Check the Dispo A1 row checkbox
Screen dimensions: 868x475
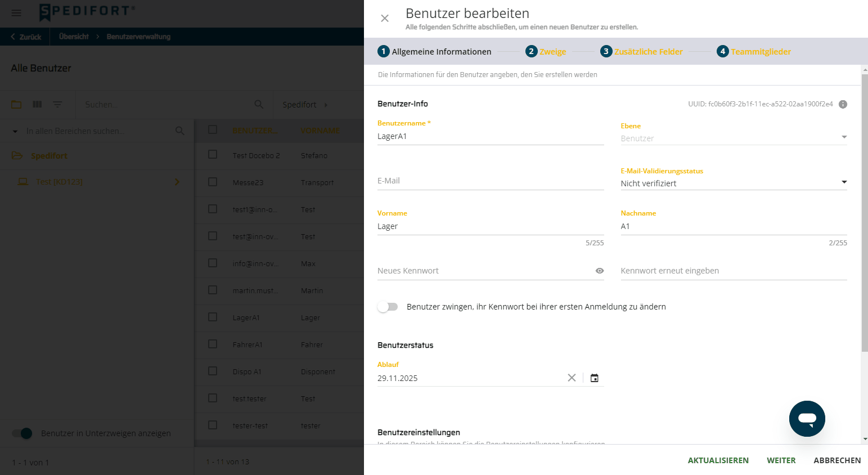pyautogui.click(x=213, y=371)
